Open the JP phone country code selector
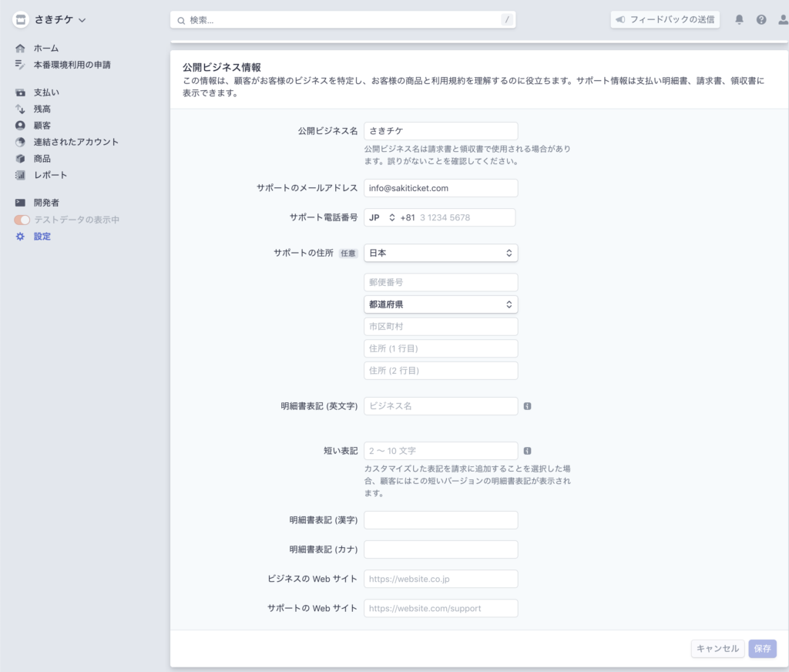The width and height of the screenshot is (789, 672). pos(382,217)
